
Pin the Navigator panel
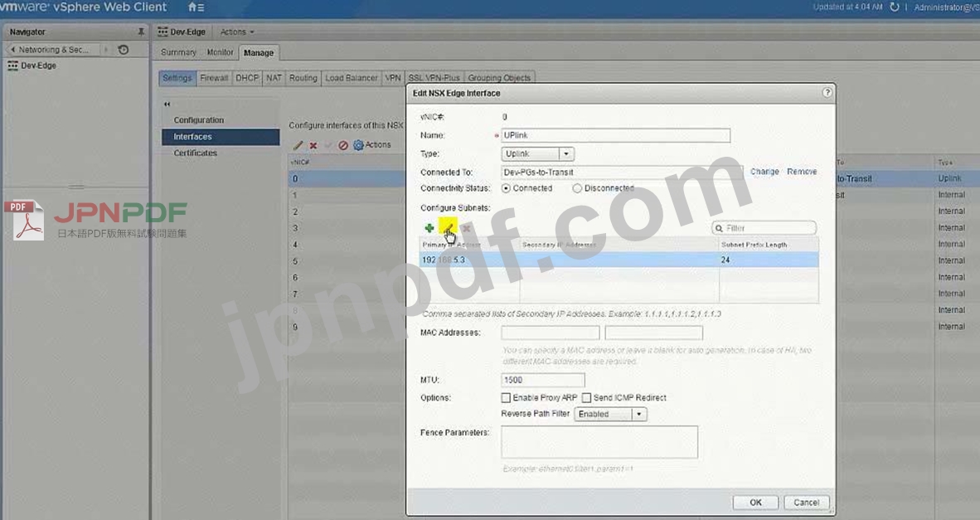pyautogui.click(x=141, y=32)
